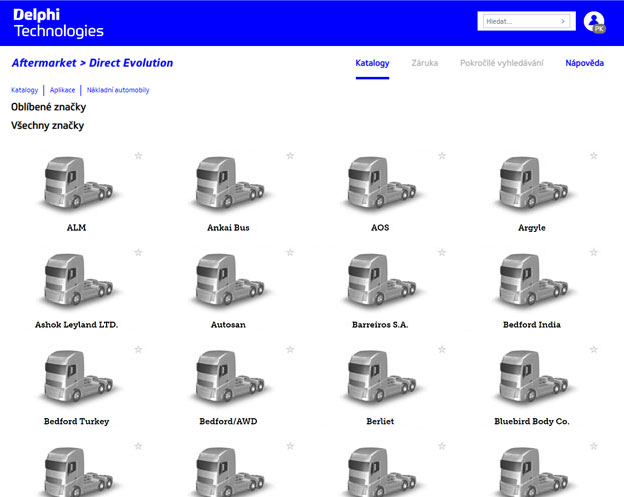
Task: Select the Ashok Leyland LTD. truck icon
Action: (78, 279)
